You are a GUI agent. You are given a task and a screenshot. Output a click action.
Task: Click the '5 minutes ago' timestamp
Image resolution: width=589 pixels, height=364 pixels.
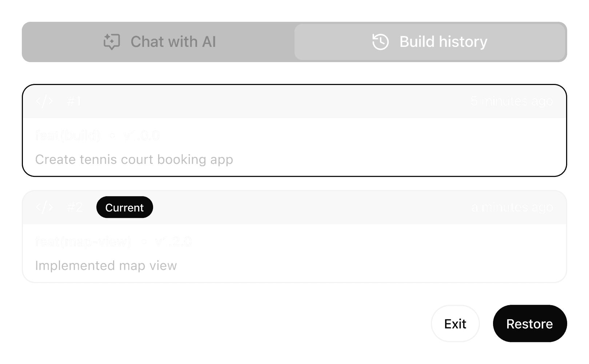click(512, 101)
